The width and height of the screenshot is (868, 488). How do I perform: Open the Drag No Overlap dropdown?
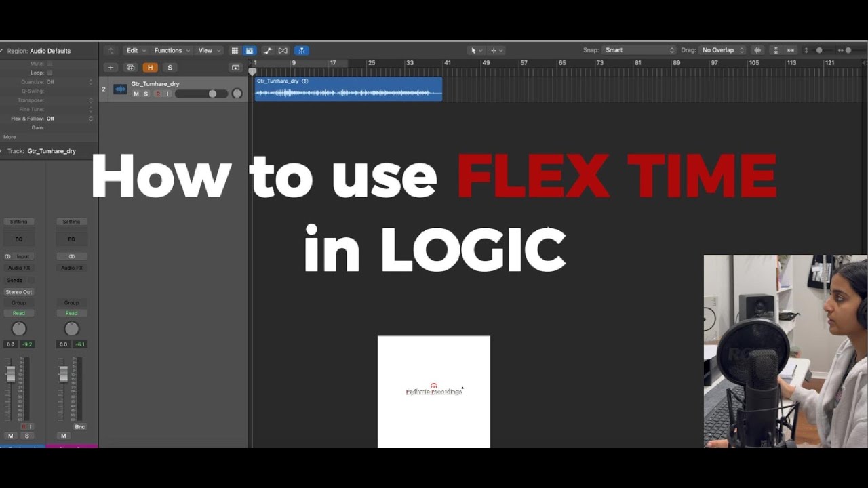[722, 50]
